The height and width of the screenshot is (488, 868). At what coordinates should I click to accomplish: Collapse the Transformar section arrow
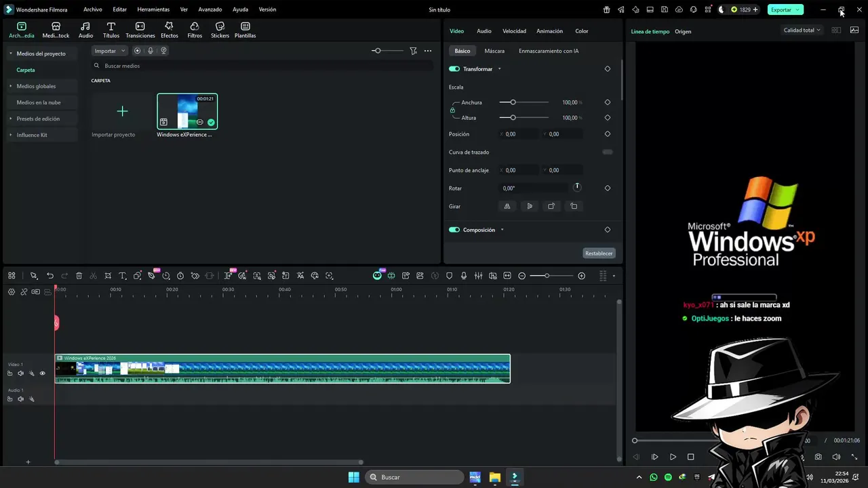(500, 69)
